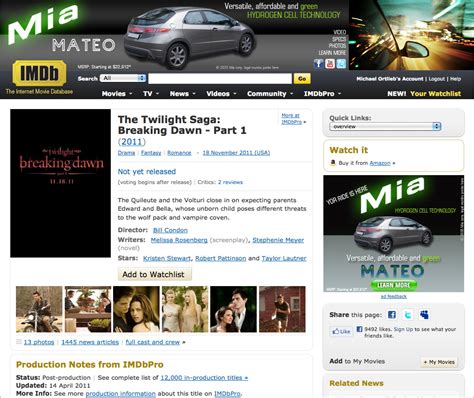Click the LEARN MORE ad button
This screenshot has width=474, height=398.
pos(393,285)
